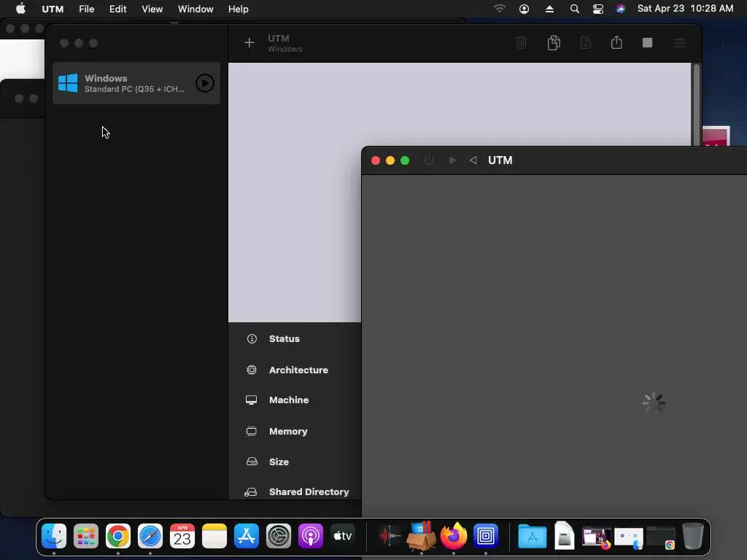Open Safari from the Dock
This screenshot has width=747, height=560.
[x=150, y=536]
